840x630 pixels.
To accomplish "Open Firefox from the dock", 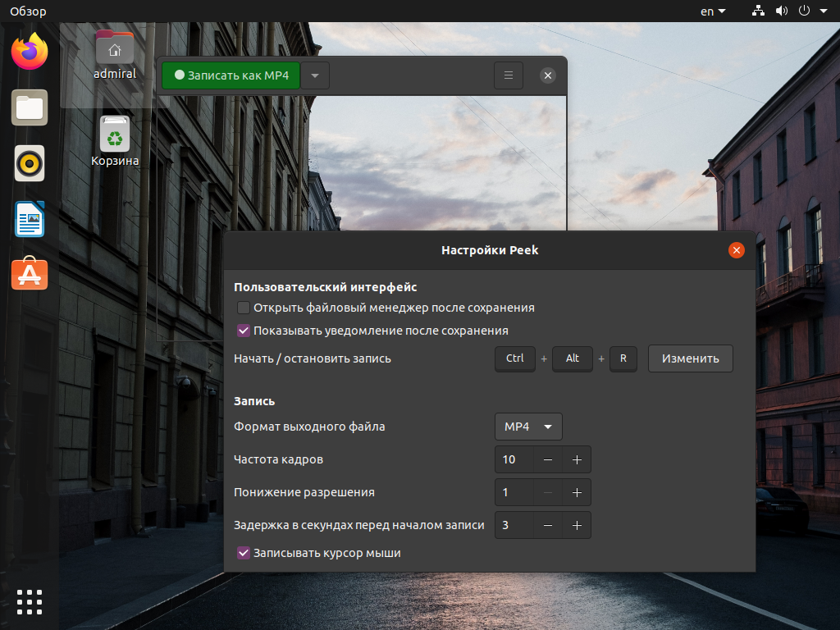I will pos(30,52).
